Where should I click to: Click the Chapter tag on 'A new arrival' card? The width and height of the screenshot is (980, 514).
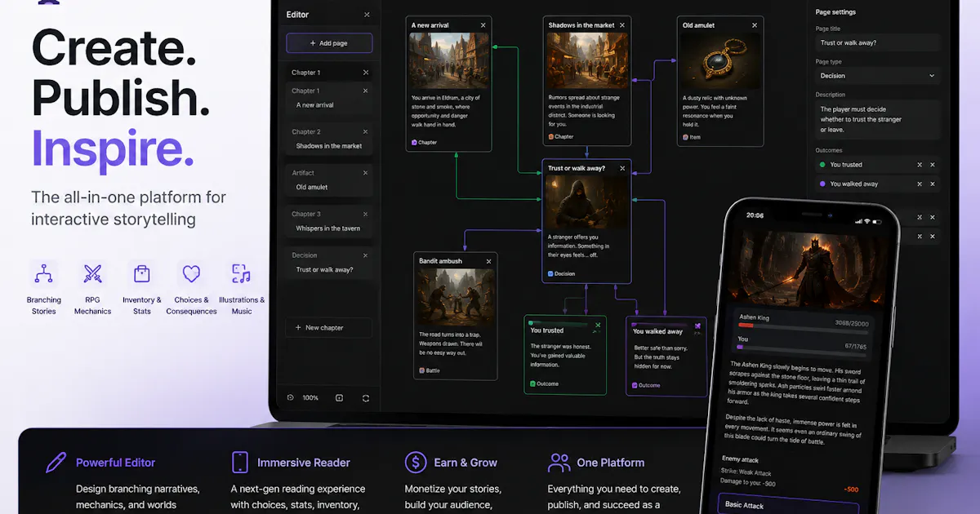click(x=424, y=142)
